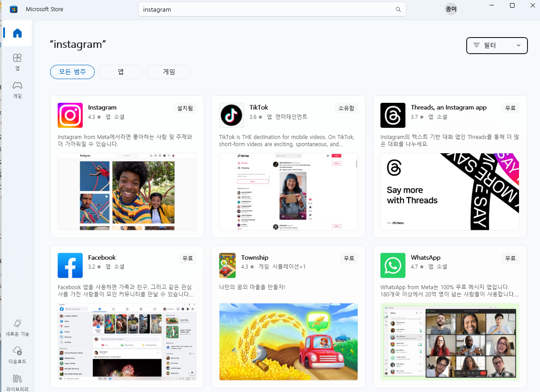Click the WhatsApp app icon
Screen dimensions: 540x392
pos(393,266)
